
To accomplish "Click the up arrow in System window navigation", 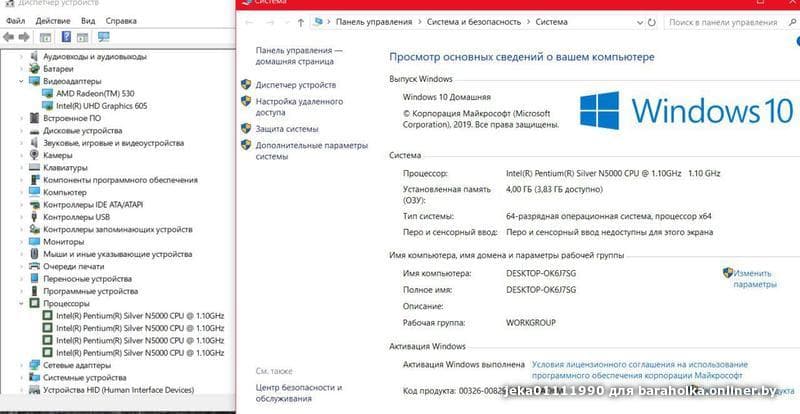I will (x=301, y=22).
